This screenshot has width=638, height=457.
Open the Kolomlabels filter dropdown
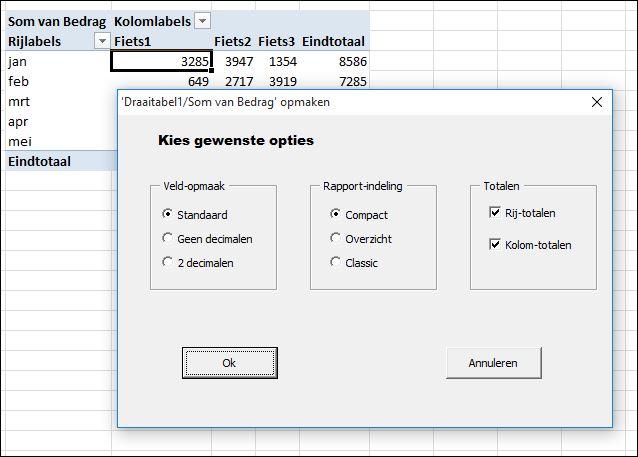pos(203,21)
